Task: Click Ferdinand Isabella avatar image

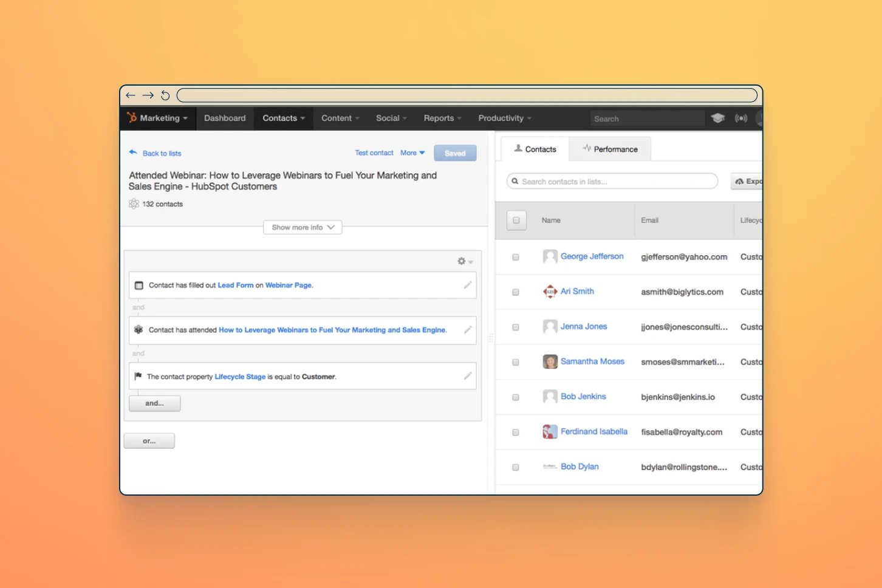Action: tap(550, 432)
